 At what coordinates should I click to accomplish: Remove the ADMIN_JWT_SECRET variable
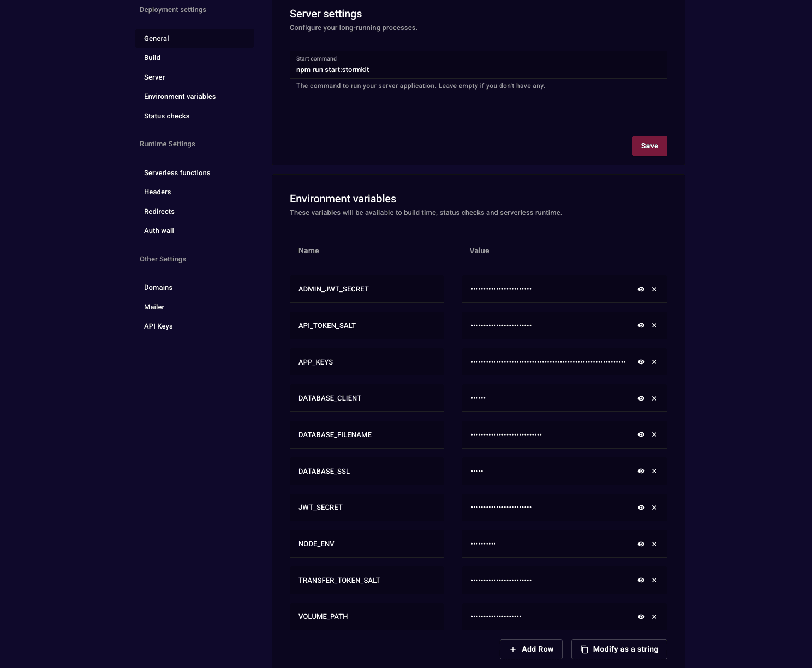(x=654, y=289)
